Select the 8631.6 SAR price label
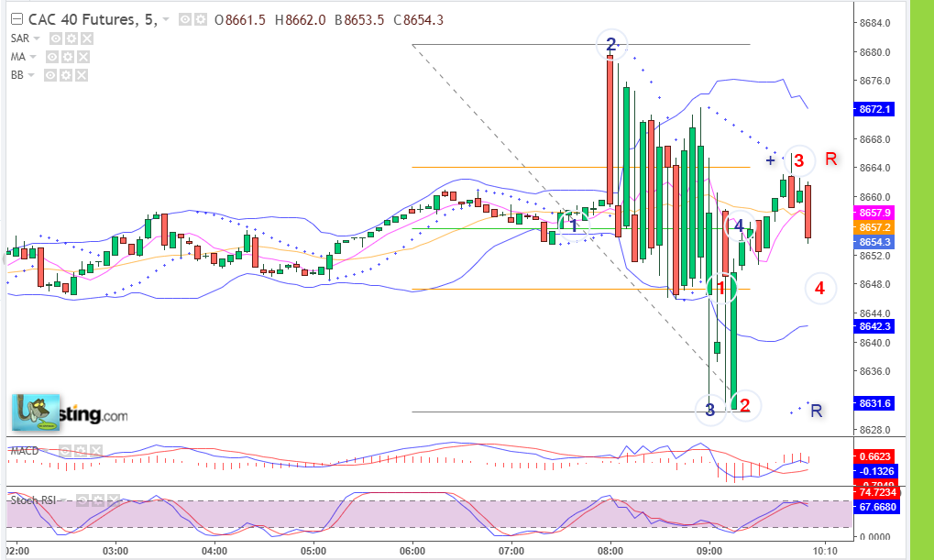934x560 pixels. coord(874,403)
